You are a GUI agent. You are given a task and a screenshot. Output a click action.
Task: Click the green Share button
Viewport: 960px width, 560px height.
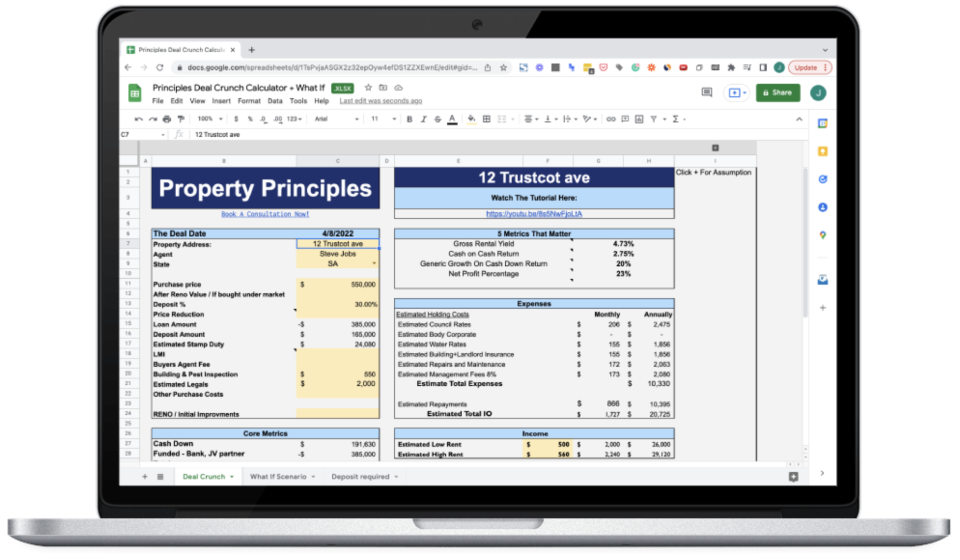coord(778,92)
